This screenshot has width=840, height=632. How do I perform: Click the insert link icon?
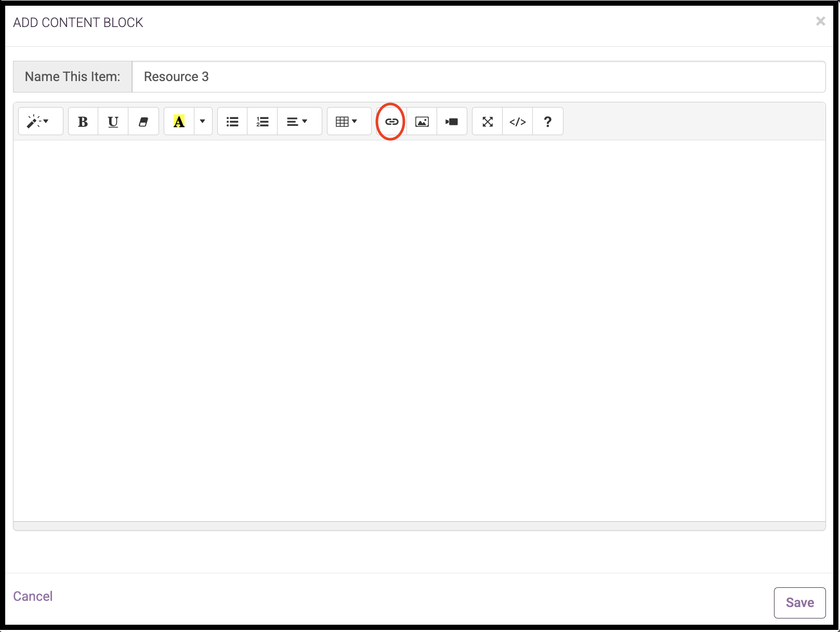[x=391, y=122]
